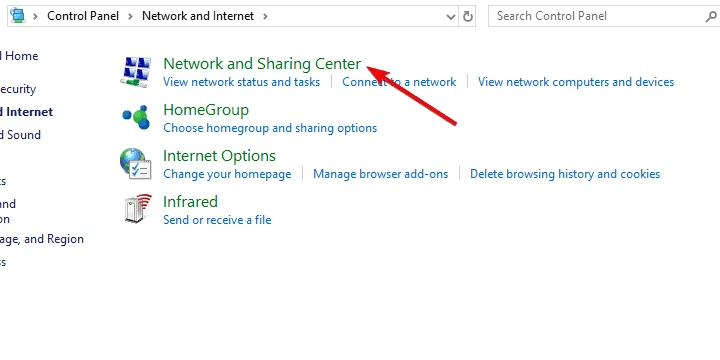720x360 pixels.
Task: Click the Network and Sharing Center icon
Action: [x=136, y=72]
